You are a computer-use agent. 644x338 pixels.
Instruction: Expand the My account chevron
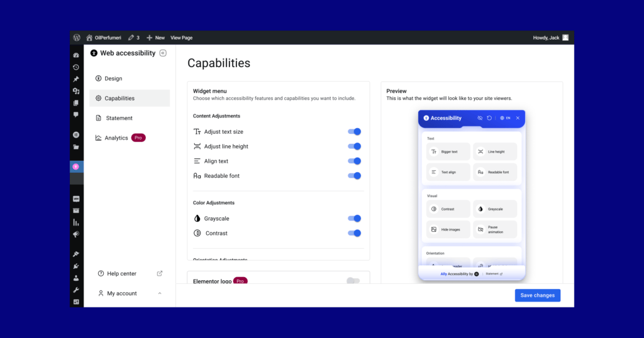tap(160, 293)
